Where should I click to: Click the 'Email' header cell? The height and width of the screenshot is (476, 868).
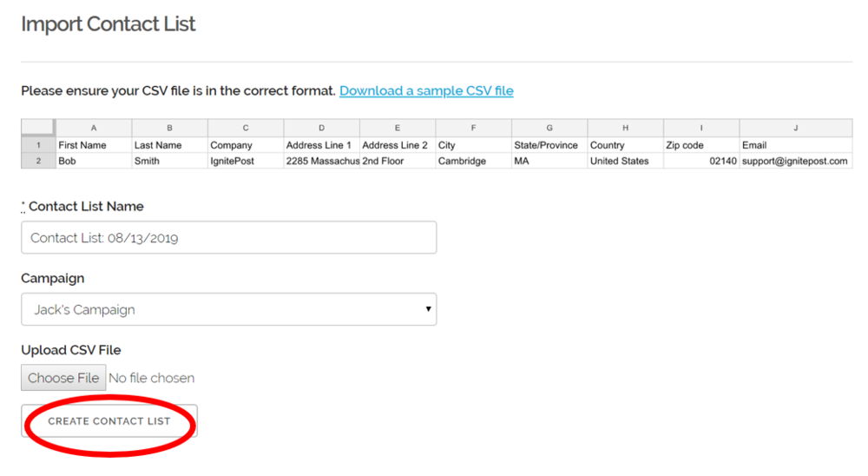(x=796, y=145)
